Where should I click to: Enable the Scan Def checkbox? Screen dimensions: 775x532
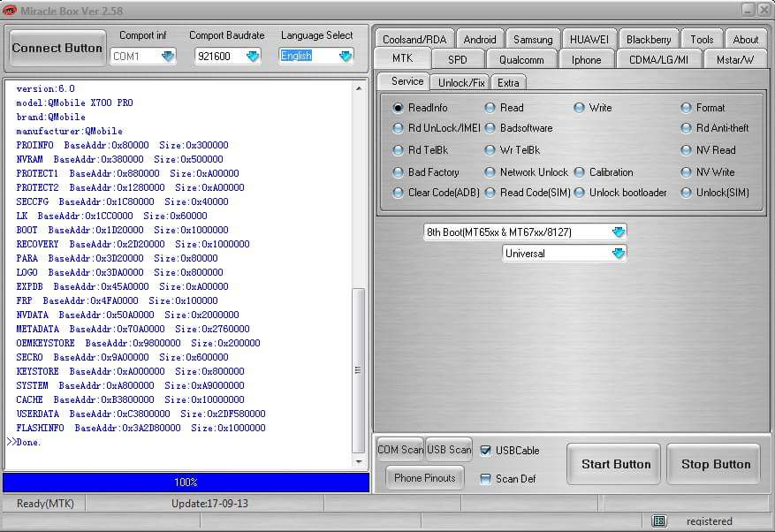point(486,479)
